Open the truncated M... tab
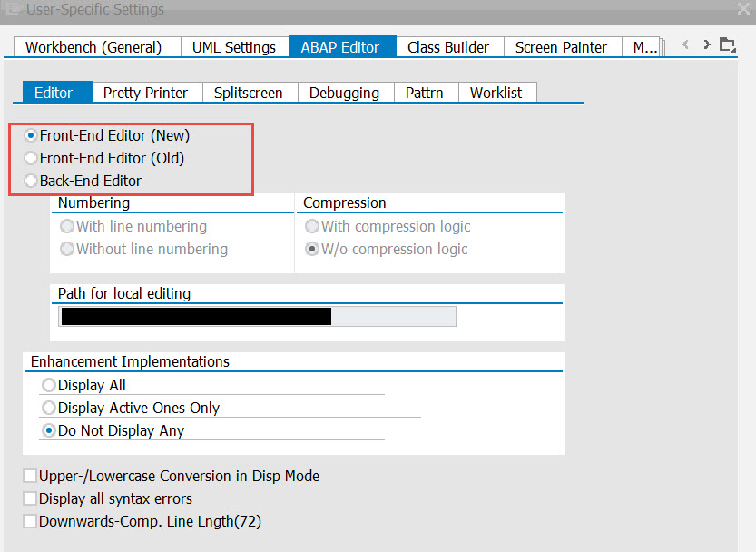 [x=643, y=47]
